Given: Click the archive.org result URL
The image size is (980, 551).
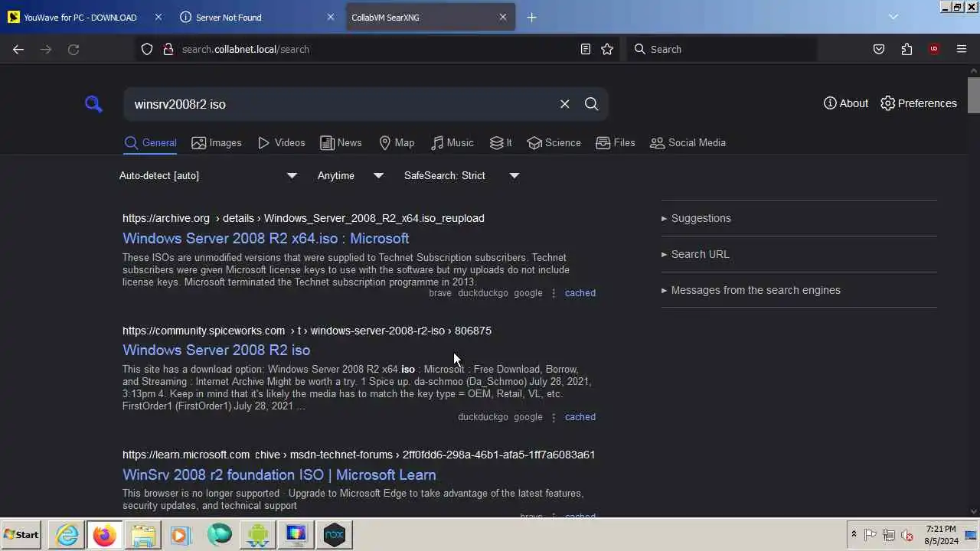Looking at the screenshot, I should coord(303,218).
